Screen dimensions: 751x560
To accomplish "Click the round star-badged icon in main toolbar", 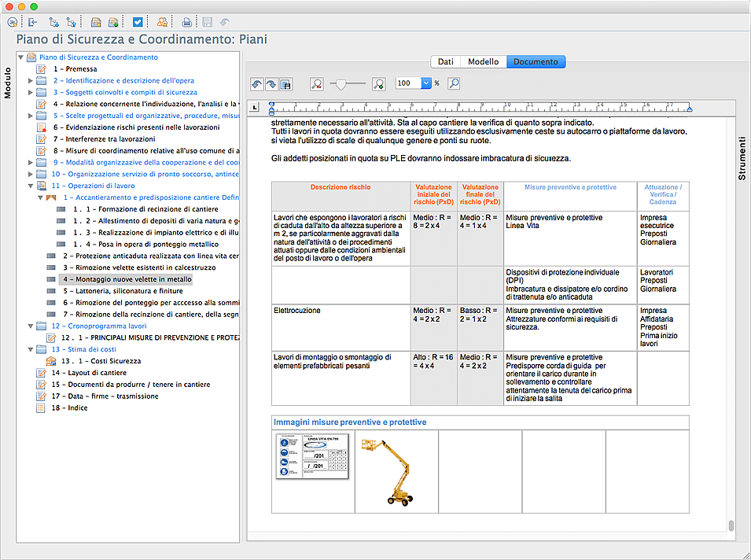I will click(13, 22).
